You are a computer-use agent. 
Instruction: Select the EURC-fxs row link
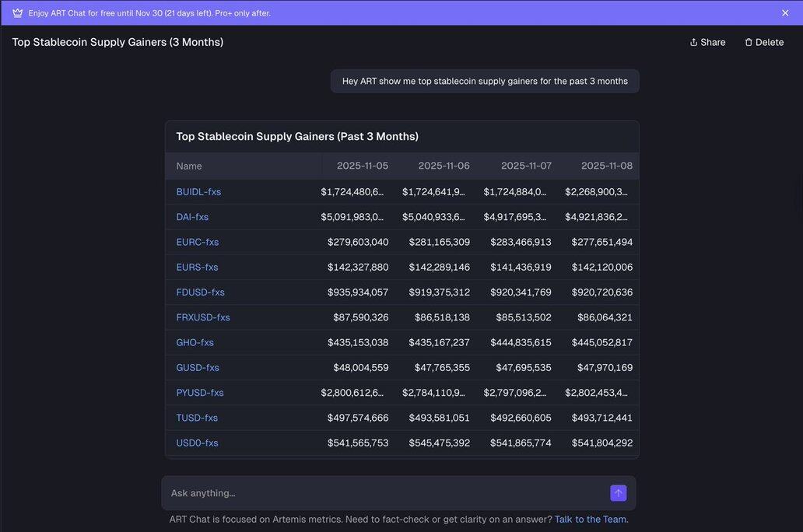click(x=198, y=242)
